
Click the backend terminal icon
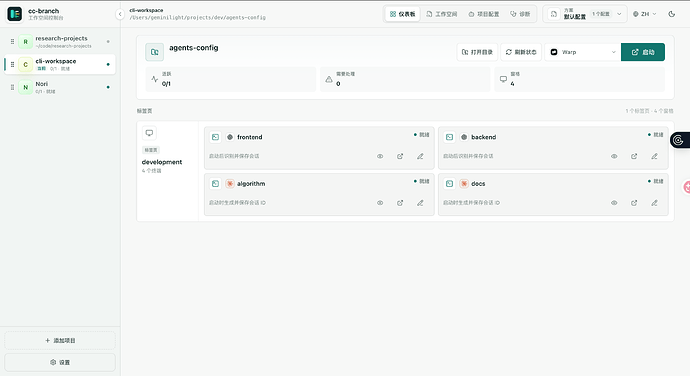click(449, 137)
